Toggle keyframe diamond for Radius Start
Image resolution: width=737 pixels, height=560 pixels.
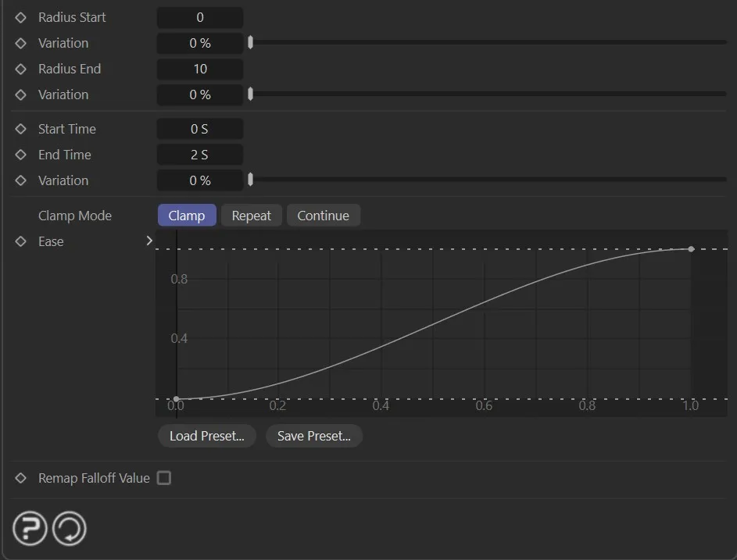(21, 17)
